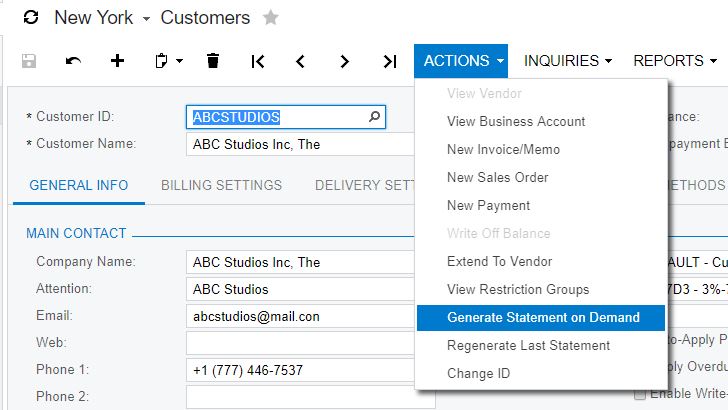Viewport: 728px width, 410px height.
Task: Select Change ID action
Action: [x=478, y=373]
